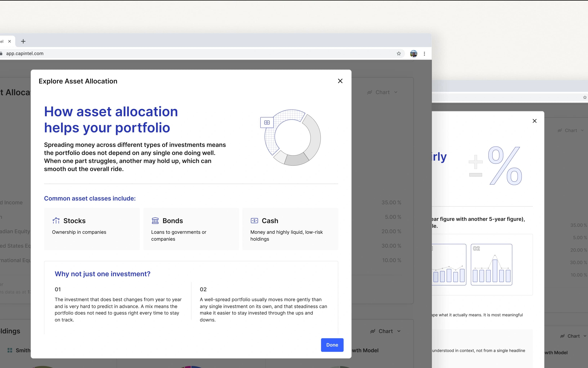Click the Stocks chart icon

point(56,220)
